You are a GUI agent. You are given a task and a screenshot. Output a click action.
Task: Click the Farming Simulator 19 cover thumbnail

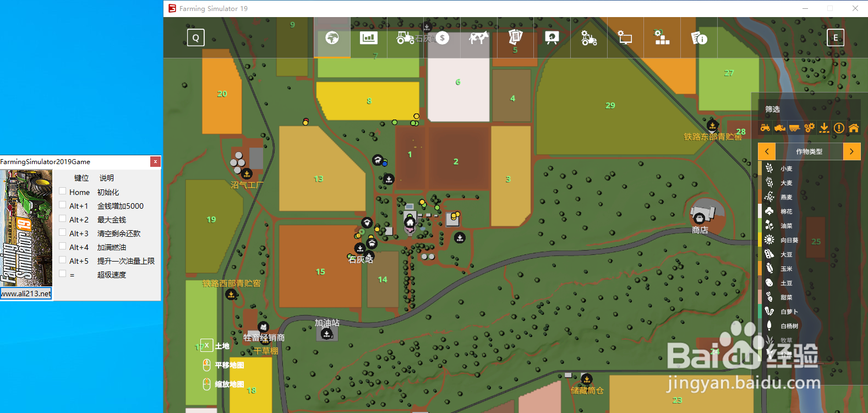point(26,228)
